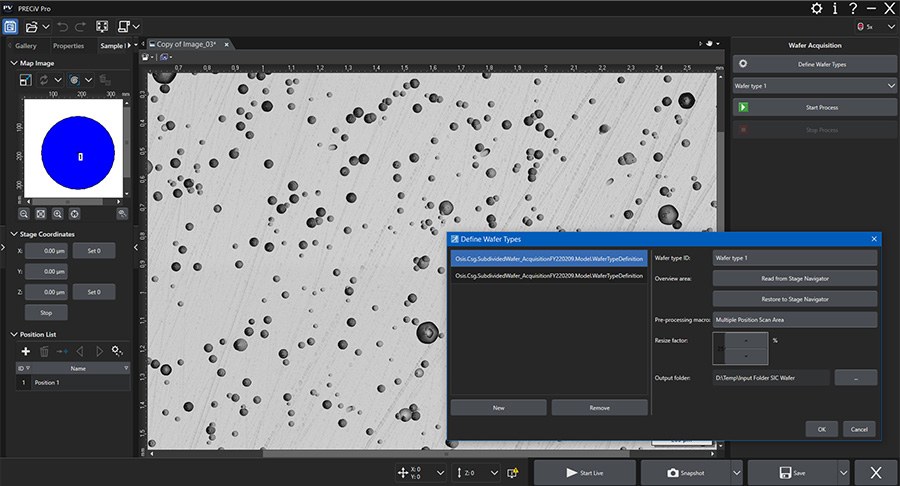Open the Wafer type 1 dropdown
This screenshot has width=900, height=486.
(815, 86)
